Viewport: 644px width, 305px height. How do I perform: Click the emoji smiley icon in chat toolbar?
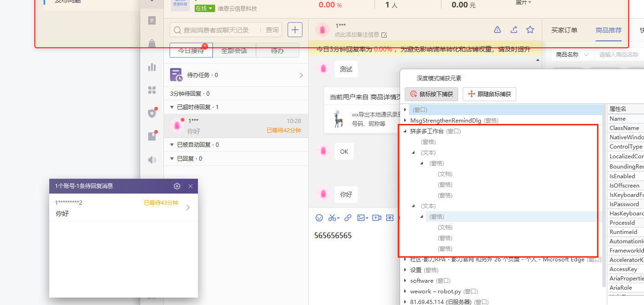(x=319, y=218)
